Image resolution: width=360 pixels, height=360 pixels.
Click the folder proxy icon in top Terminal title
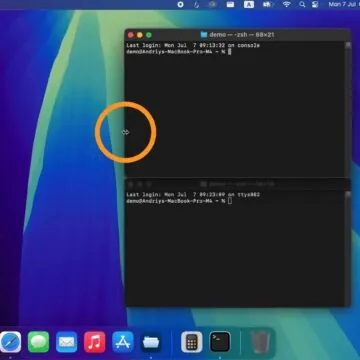coord(204,35)
